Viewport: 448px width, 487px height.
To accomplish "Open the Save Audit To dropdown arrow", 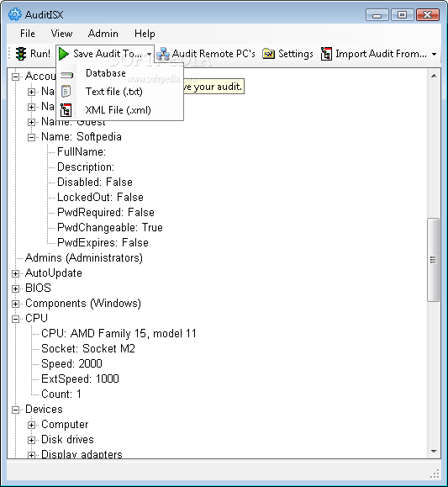I will pos(149,54).
